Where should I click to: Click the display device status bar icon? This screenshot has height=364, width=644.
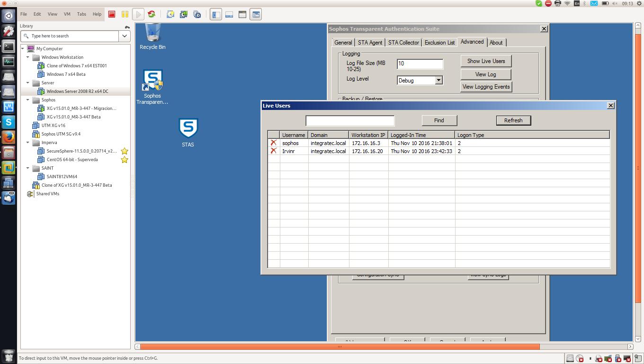pos(627,358)
